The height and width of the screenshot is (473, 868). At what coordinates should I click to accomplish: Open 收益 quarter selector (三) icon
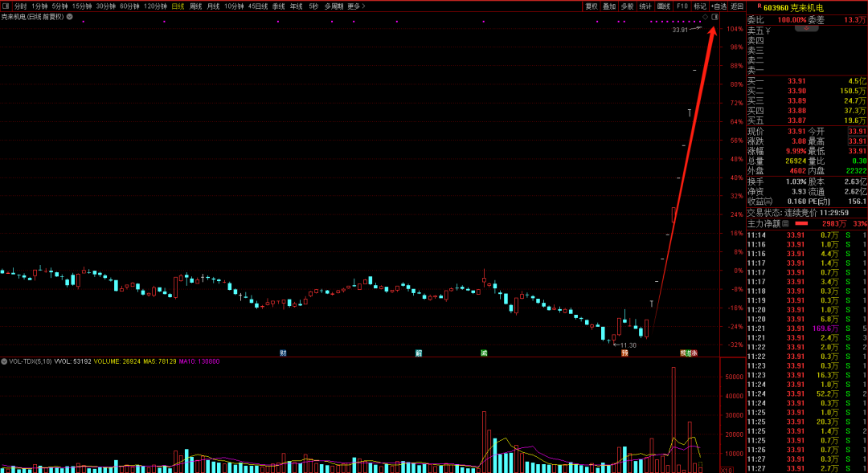pyautogui.click(x=769, y=202)
